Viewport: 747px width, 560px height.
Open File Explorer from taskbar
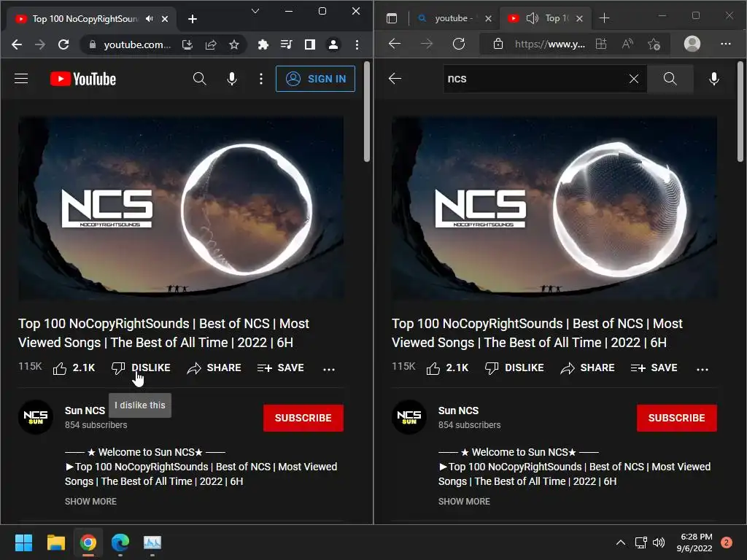[55, 542]
